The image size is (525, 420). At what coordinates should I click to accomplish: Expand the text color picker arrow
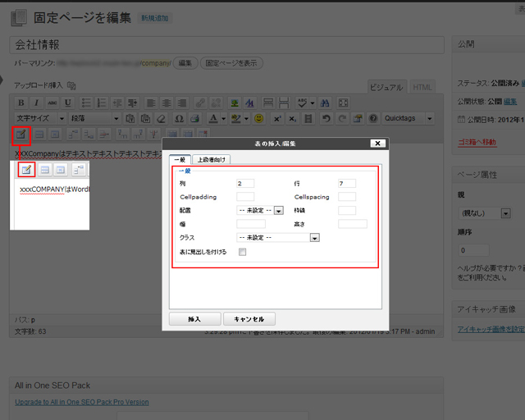coord(224,118)
